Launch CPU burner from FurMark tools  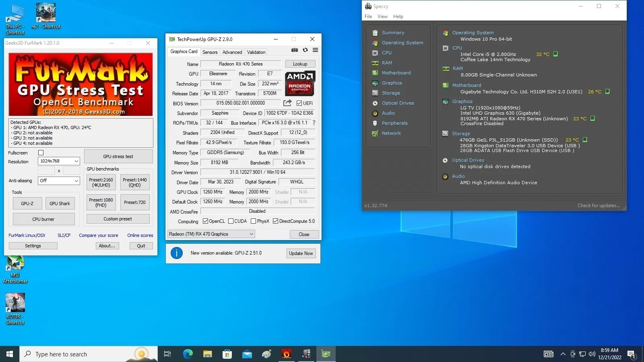pyautogui.click(x=43, y=219)
